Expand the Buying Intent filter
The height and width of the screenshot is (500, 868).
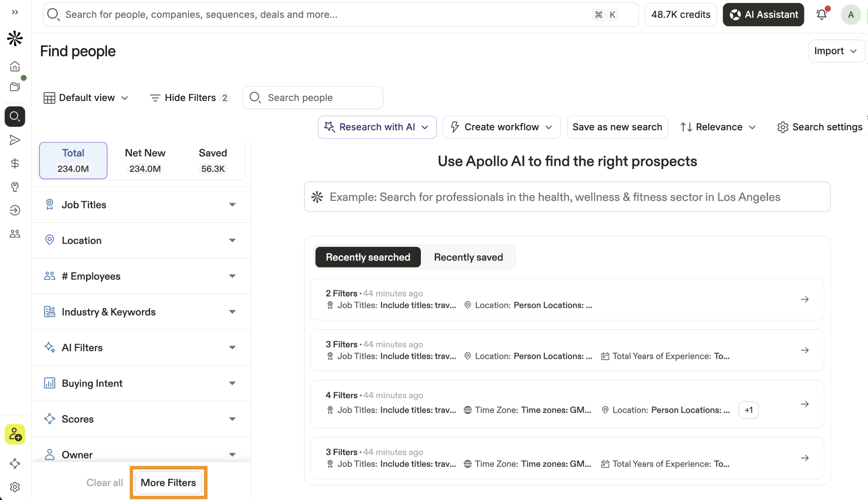[x=141, y=383]
